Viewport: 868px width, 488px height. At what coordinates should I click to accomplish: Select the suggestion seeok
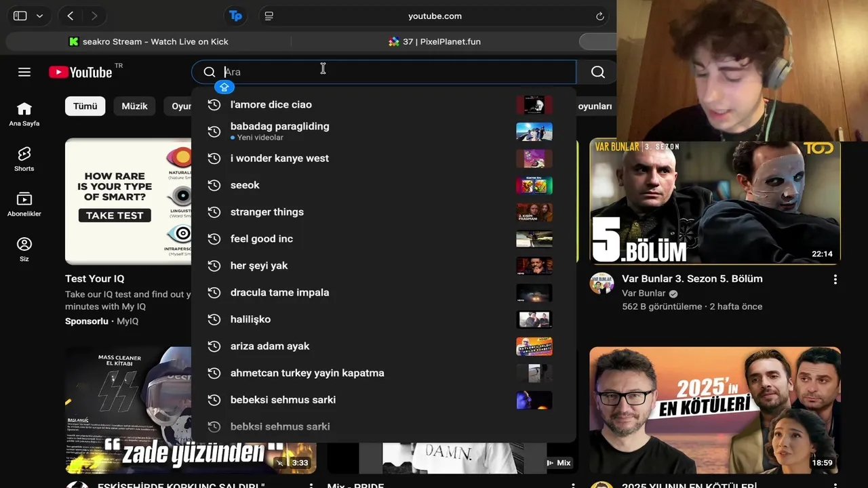384,185
